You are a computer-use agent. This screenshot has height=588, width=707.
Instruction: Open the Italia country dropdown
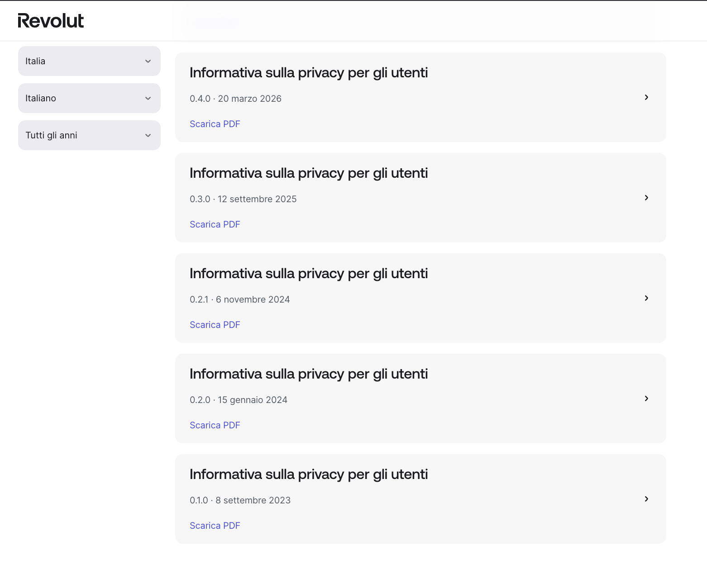click(x=89, y=61)
